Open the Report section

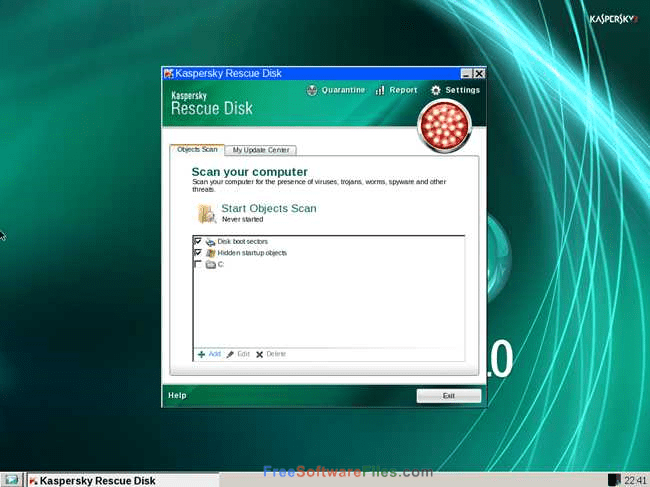[x=396, y=90]
